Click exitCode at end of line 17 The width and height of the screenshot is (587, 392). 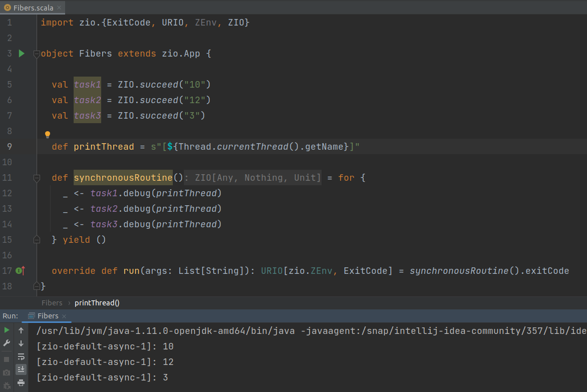[547, 271]
